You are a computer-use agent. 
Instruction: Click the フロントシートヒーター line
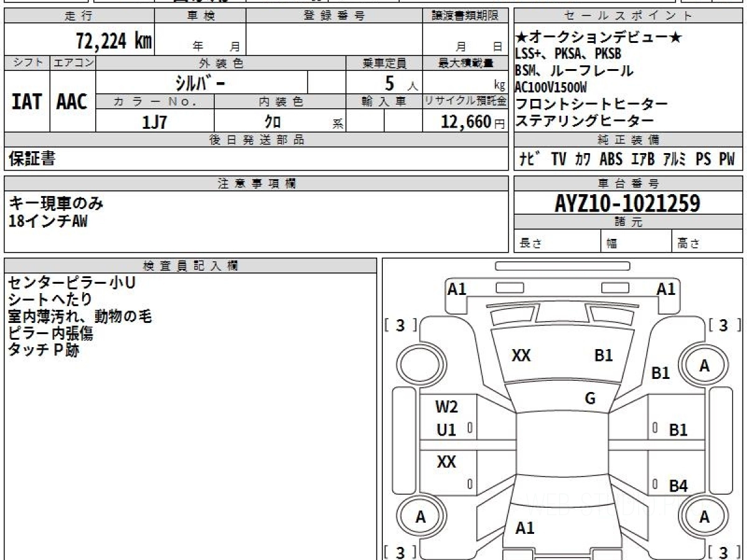click(x=591, y=104)
